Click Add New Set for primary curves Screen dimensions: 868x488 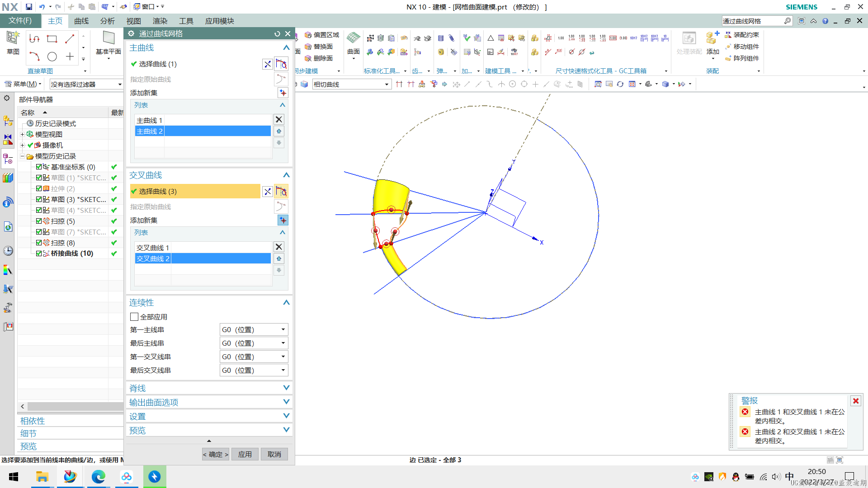(x=283, y=93)
